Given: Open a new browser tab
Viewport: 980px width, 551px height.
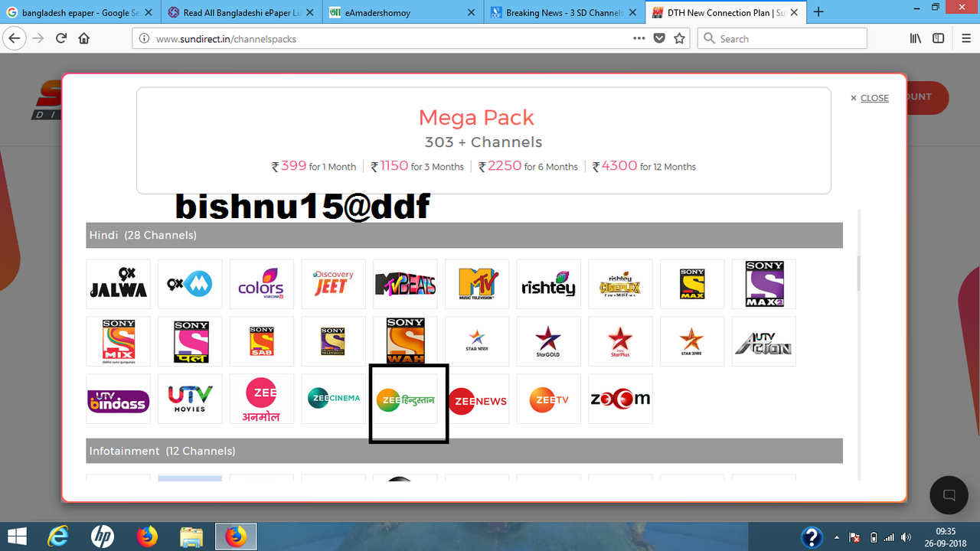Looking at the screenshot, I should coord(818,11).
